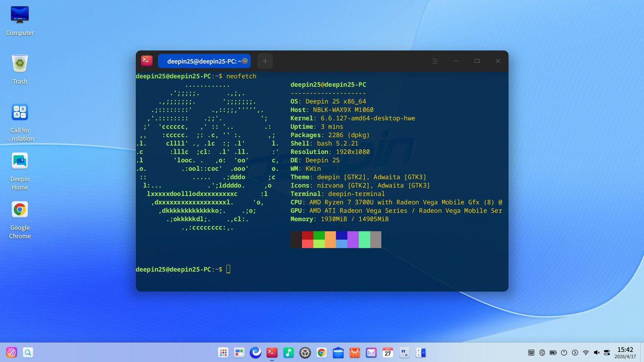Open the Deepin App Store icon

(355, 353)
